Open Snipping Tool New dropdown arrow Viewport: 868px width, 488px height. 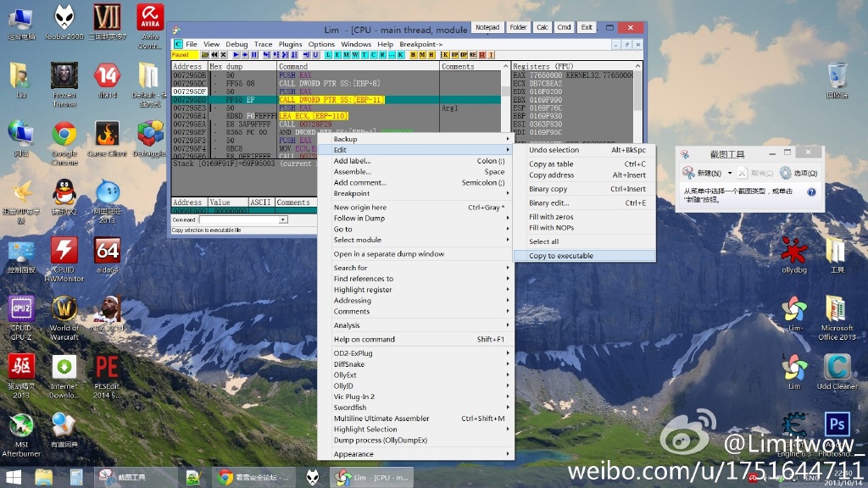(x=730, y=173)
